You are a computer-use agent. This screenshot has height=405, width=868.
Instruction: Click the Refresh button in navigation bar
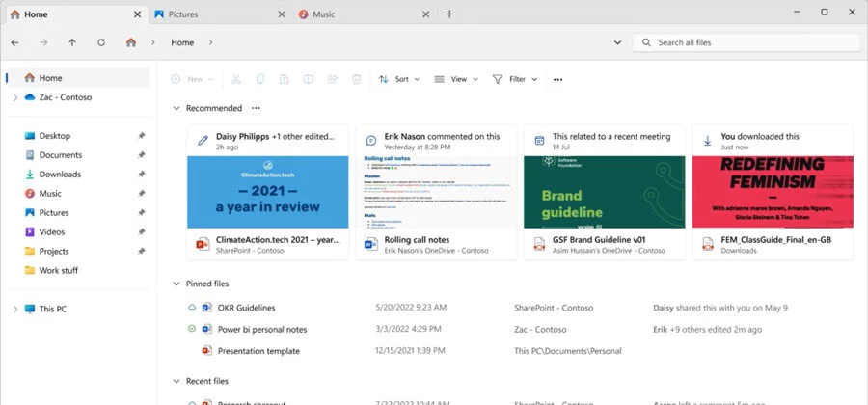(x=101, y=42)
